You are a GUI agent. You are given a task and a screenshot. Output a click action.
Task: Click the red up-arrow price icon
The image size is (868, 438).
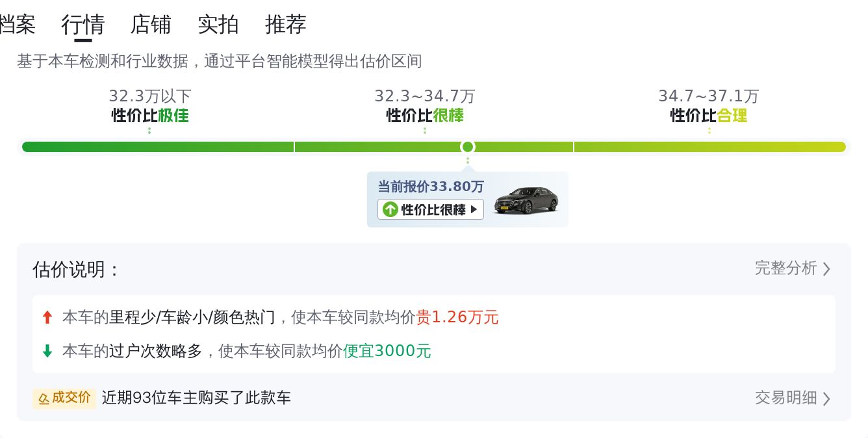click(x=47, y=318)
